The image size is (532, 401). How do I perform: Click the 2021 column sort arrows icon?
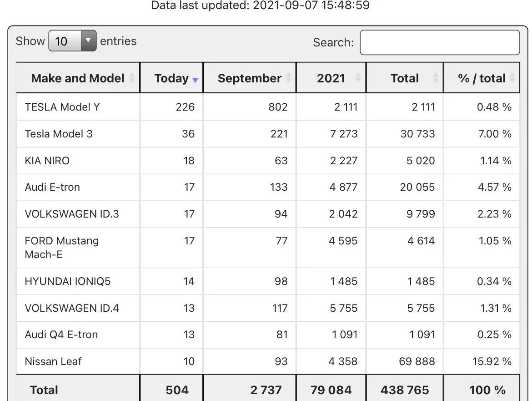[x=358, y=78]
